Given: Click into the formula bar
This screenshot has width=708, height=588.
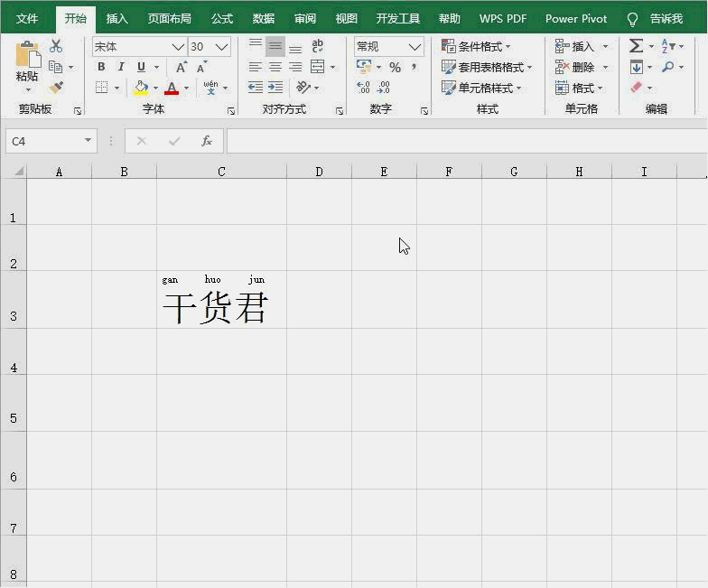Looking at the screenshot, I should point(467,141).
